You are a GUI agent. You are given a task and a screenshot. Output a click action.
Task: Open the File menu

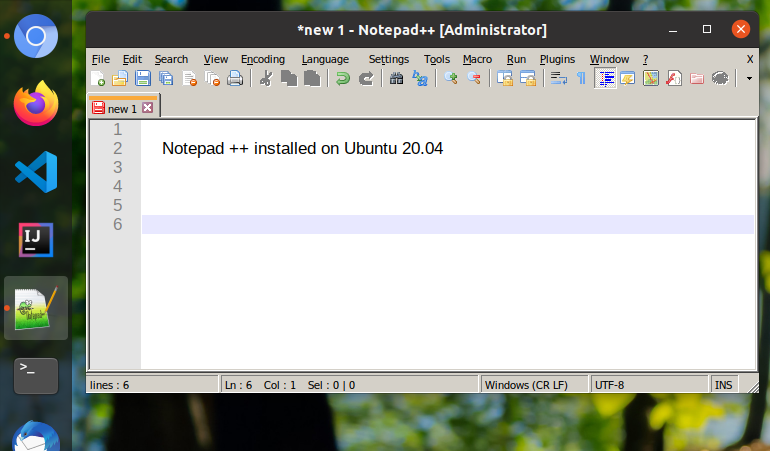pos(101,59)
